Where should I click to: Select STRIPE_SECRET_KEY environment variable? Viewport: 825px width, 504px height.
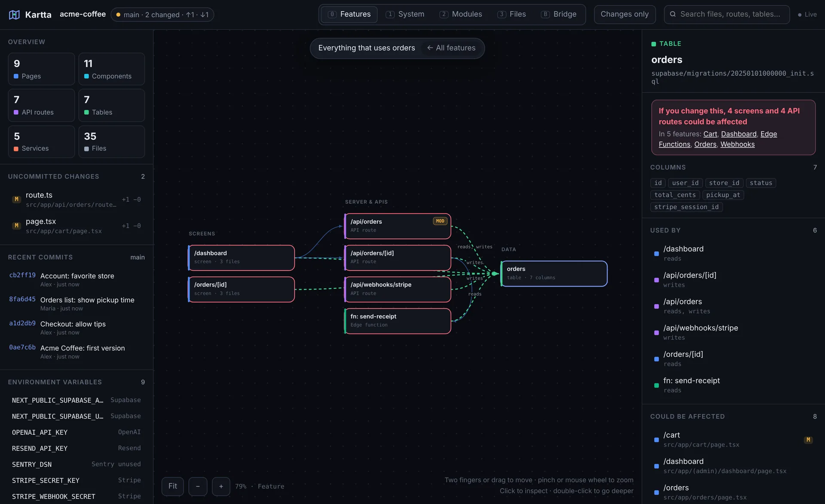click(76, 480)
